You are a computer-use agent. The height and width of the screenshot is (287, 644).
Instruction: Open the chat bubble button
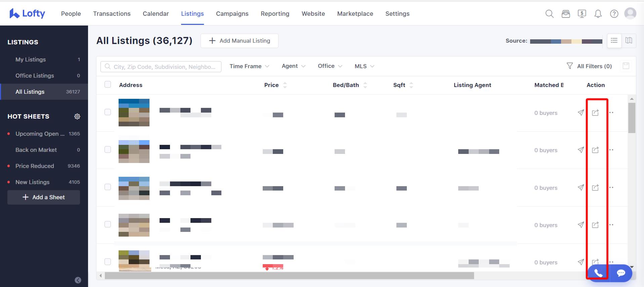(621, 273)
